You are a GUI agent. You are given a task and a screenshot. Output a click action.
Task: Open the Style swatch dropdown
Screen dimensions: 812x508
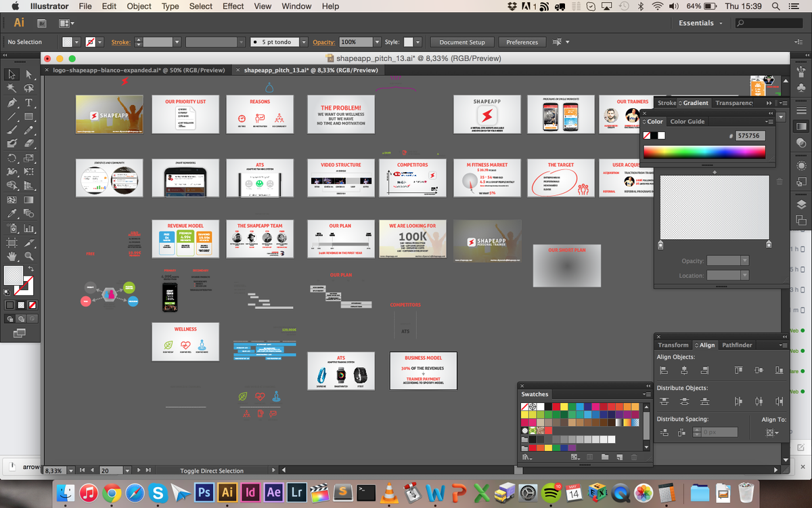click(418, 42)
